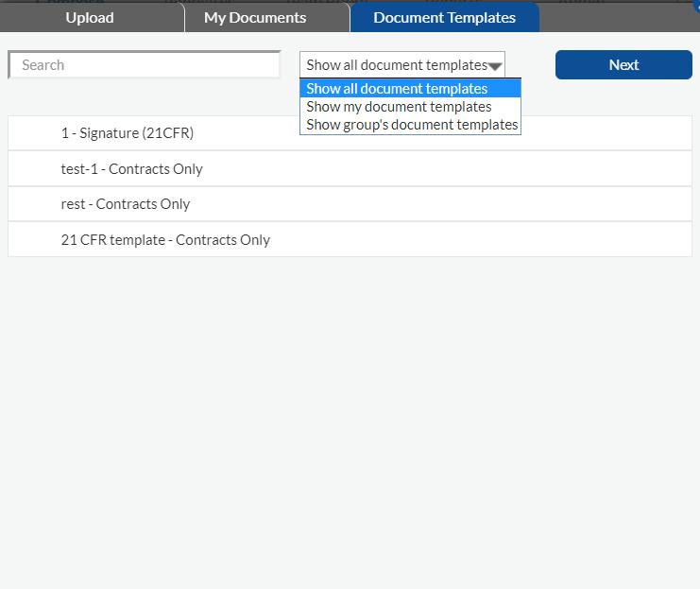Open the My Documents tab
700x589 pixels.
pos(267,18)
